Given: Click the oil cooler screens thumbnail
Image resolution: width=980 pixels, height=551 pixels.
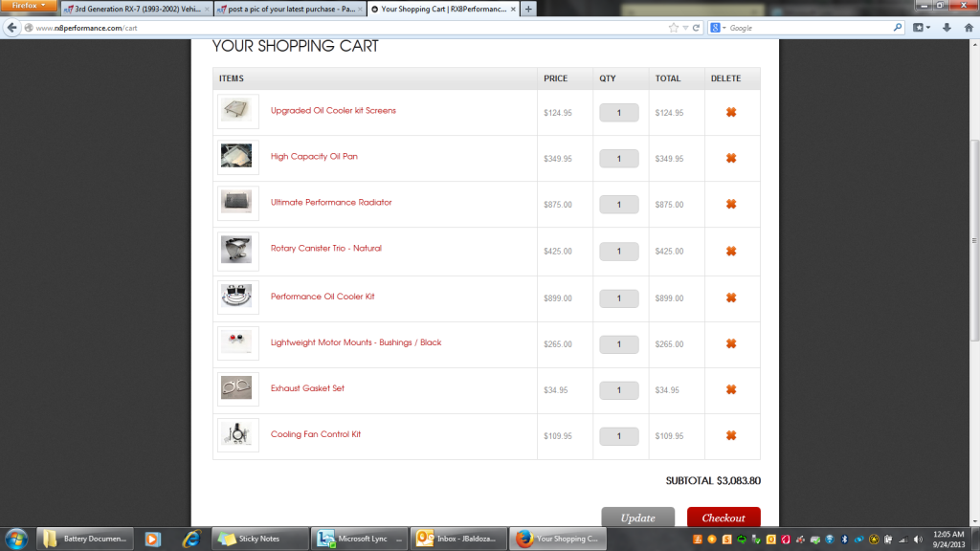Looking at the screenshot, I should pos(237,111).
